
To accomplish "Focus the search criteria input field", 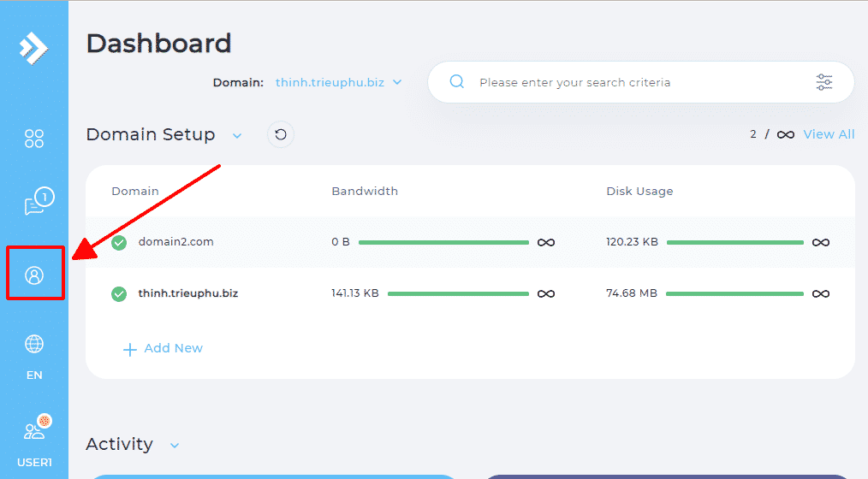I will pos(633,82).
